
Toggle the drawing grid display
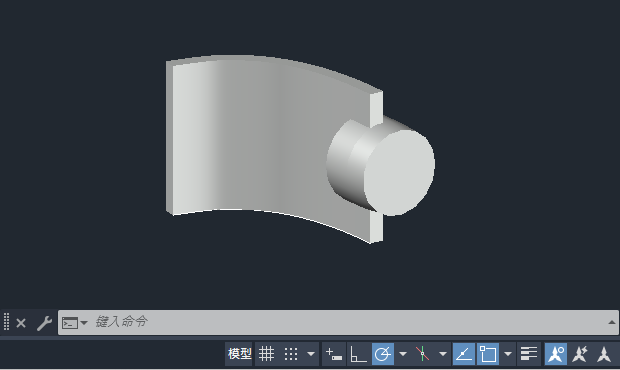[x=267, y=354]
